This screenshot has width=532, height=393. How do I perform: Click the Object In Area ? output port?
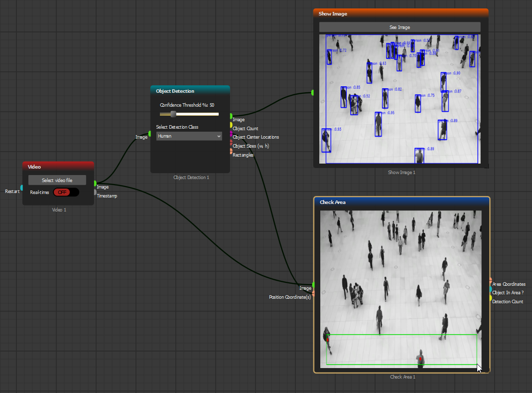[491, 289]
